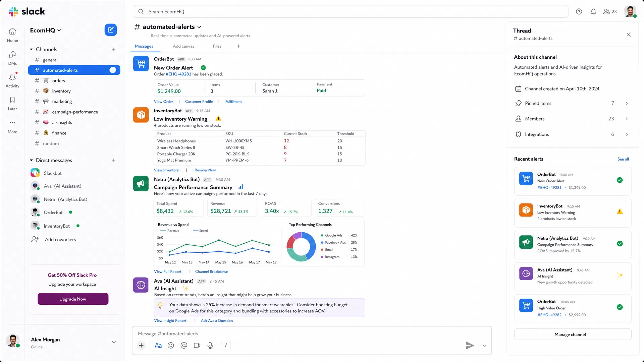The width and height of the screenshot is (644, 362).
Task: Click the Top Performing Channels donut chart
Action: 301,247
